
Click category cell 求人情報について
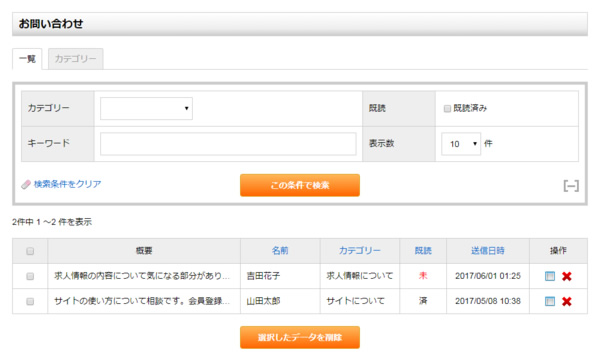(359, 276)
